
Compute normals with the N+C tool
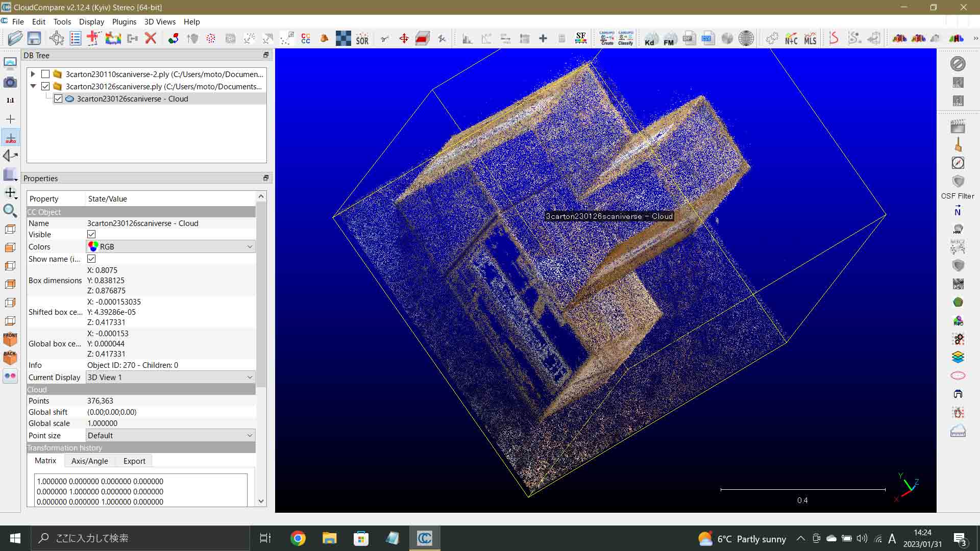pos(791,38)
